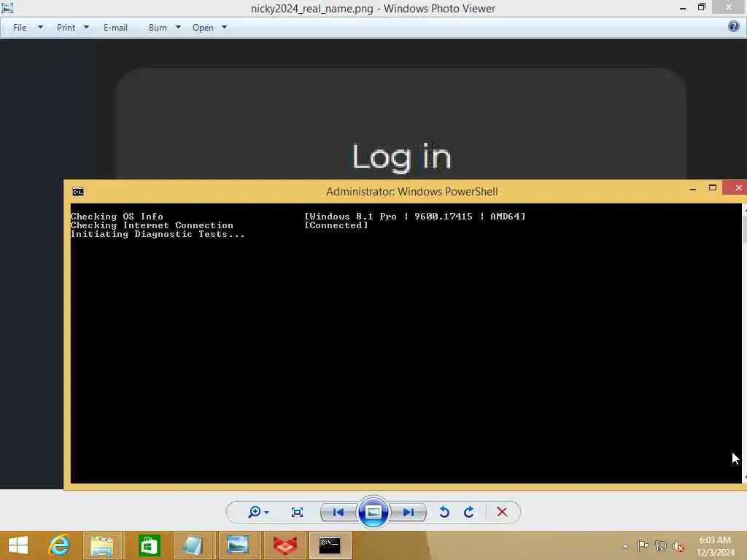This screenshot has height=560, width=747.
Task: Expand the zoom dropdown arrow
Action: [x=266, y=513]
